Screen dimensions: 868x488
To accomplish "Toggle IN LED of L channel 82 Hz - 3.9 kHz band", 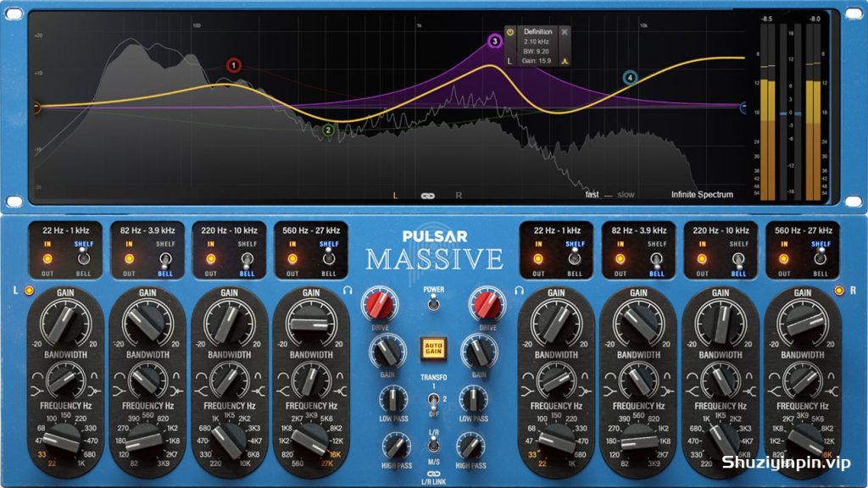I will (x=129, y=258).
